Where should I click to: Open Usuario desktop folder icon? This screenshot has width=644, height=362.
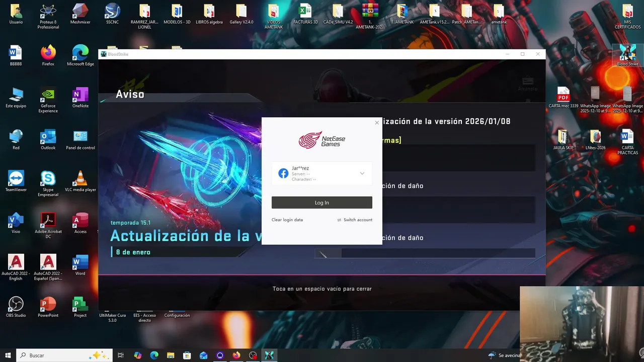pos(16,14)
